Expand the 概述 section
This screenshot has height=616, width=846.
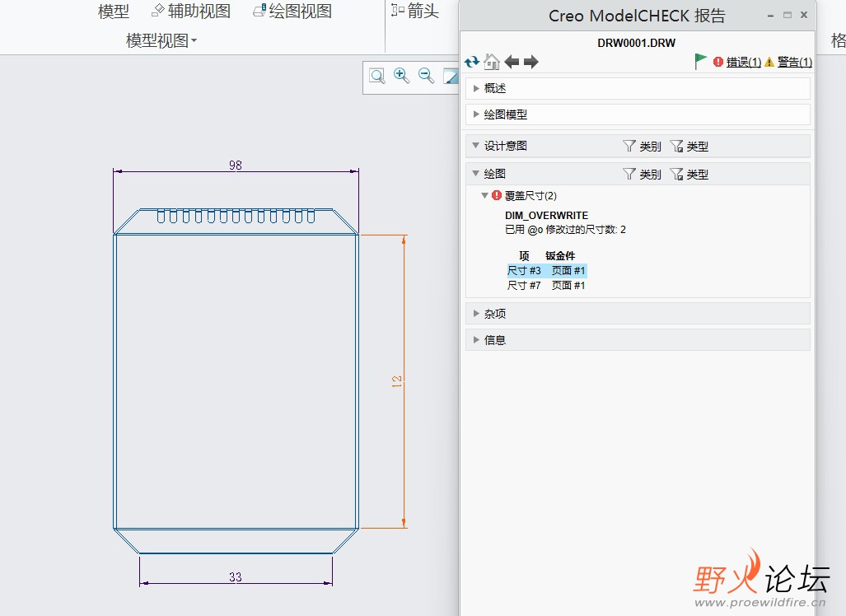494,87
